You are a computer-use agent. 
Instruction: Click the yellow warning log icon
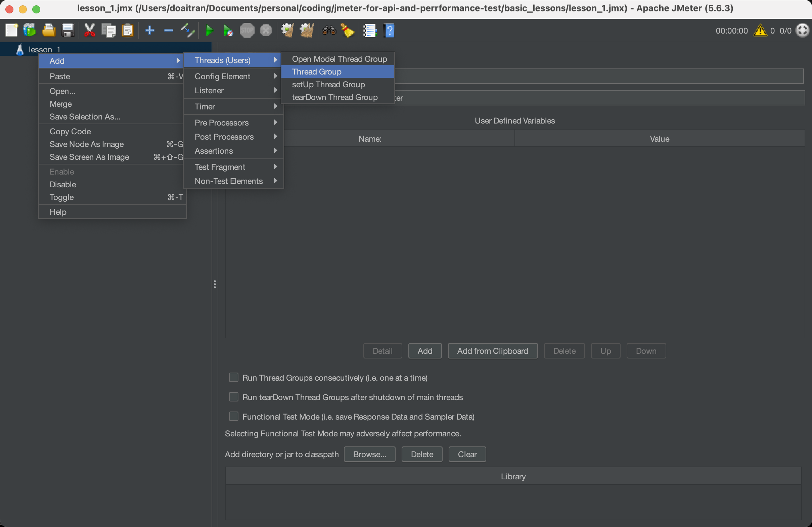[760, 31]
